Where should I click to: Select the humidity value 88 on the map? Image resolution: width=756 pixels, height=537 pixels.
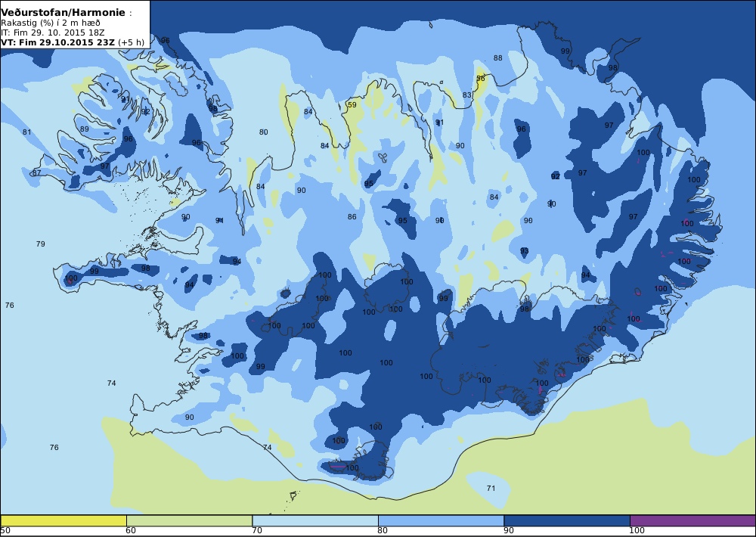(x=498, y=58)
